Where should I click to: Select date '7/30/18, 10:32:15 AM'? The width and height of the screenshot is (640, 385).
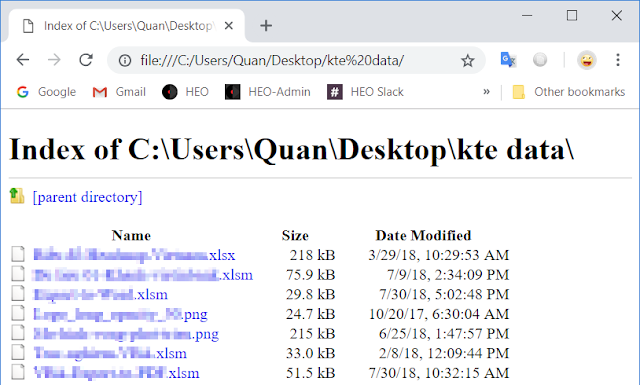[x=439, y=373]
